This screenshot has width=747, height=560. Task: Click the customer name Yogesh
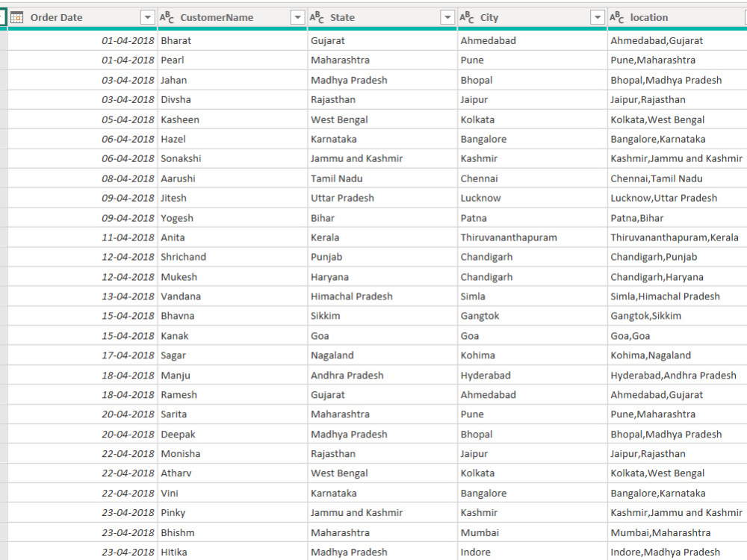177,218
